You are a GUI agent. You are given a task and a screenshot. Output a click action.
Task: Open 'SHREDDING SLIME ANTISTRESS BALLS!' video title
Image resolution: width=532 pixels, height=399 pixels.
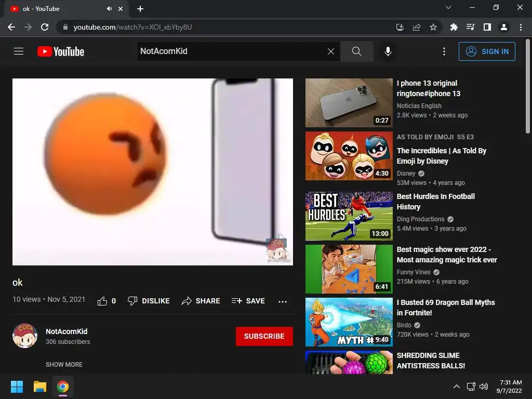[x=431, y=361]
